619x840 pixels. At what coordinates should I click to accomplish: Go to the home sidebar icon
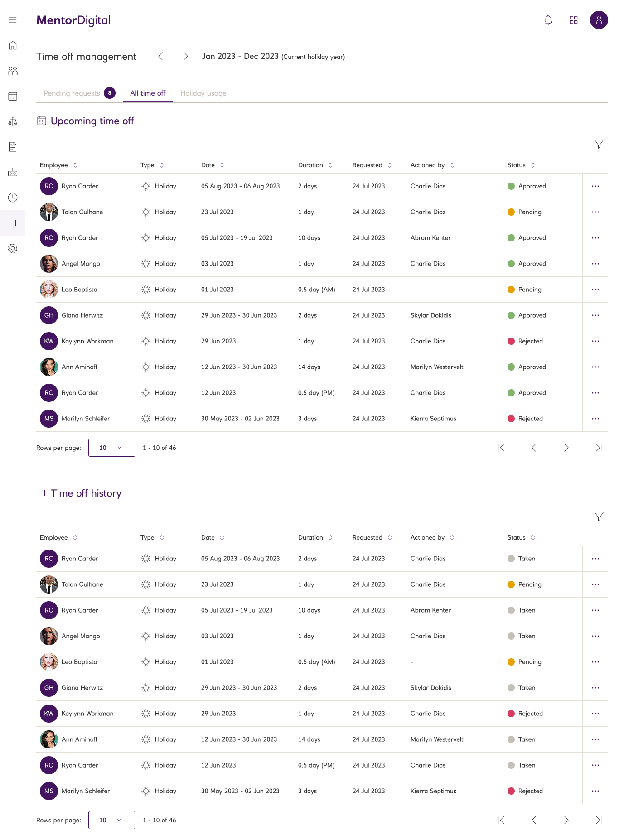click(x=13, y=45)
